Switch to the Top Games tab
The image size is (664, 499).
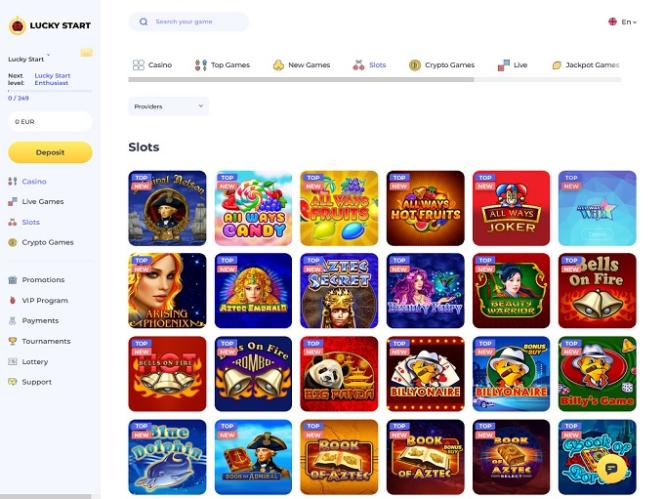coord(222,65)
